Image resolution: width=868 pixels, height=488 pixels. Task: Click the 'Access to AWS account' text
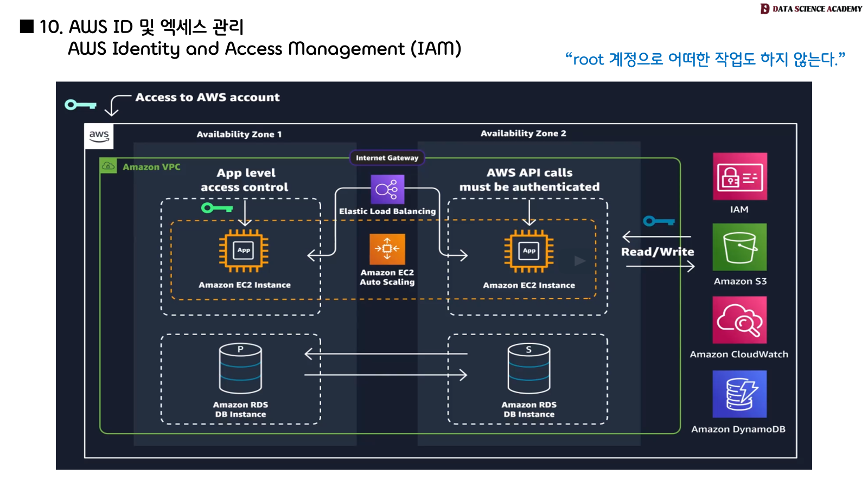tap(207, 97)
